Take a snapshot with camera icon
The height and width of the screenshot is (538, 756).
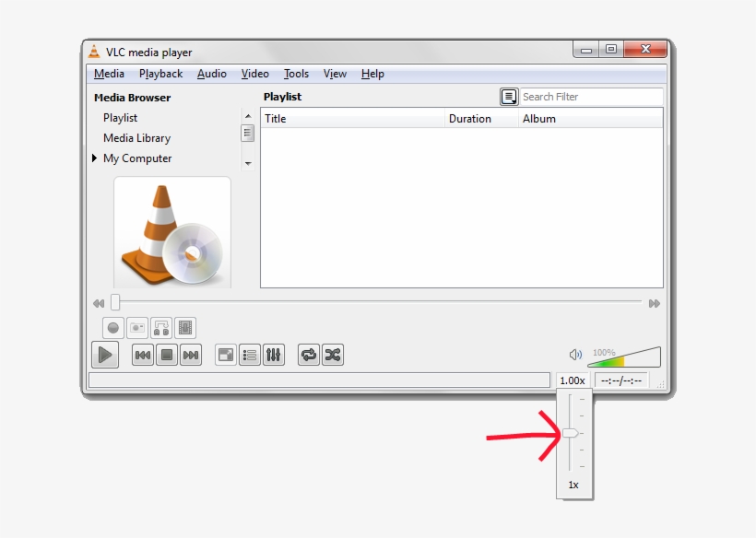(137, 328)
